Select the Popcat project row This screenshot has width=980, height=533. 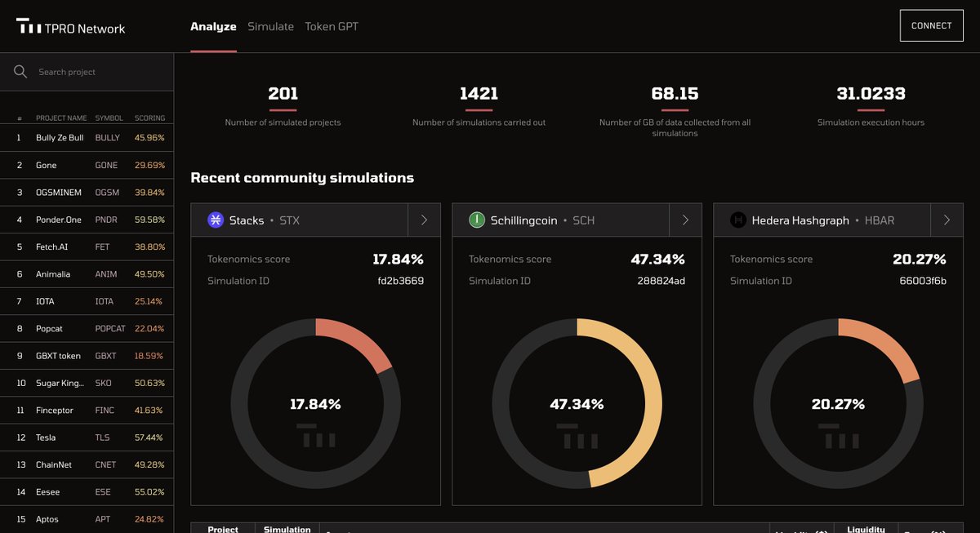pos(87,328)
